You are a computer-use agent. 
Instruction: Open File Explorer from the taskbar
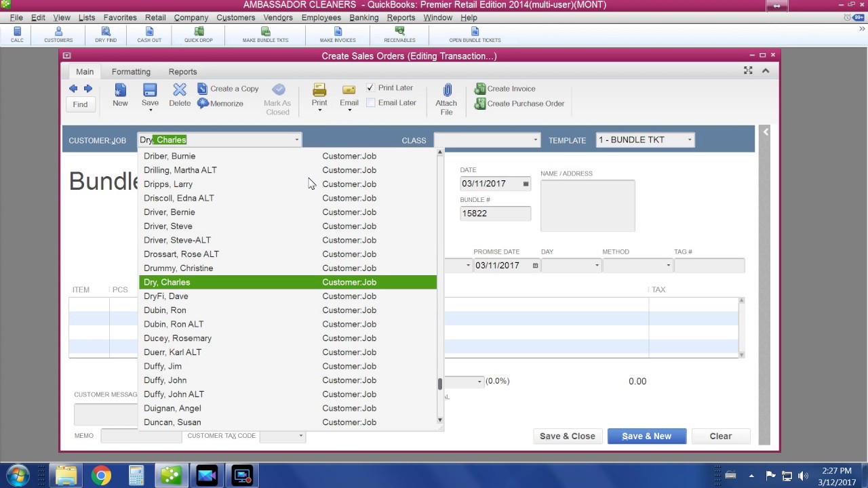(66, 476)
